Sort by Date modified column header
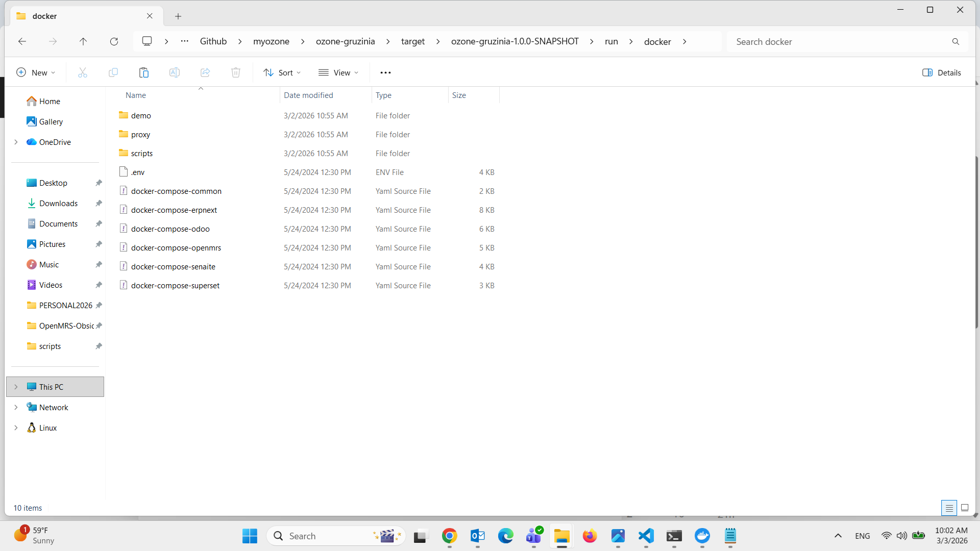 (x=308, y=95)
